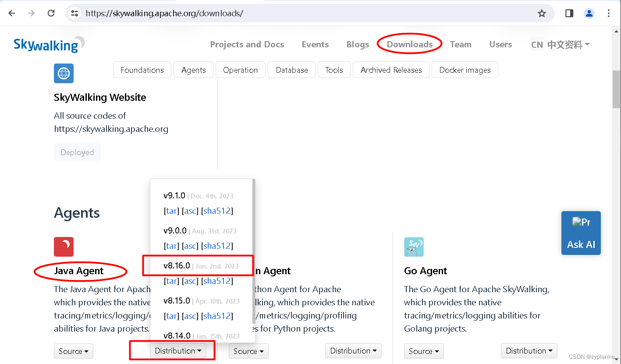Image resolution: width=621 pixels, height=364 pixels.
Task: Toggle the Deployed tag
Action: pos(77,152)
